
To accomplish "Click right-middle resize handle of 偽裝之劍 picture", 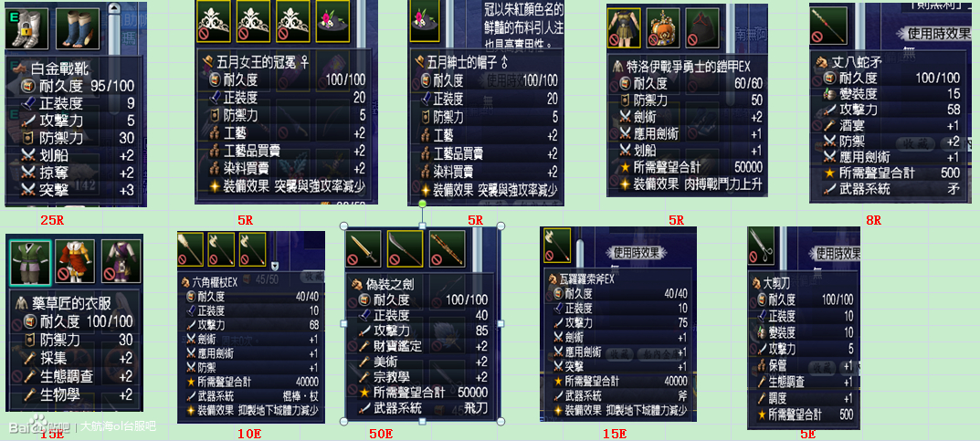I will point(500,323).
